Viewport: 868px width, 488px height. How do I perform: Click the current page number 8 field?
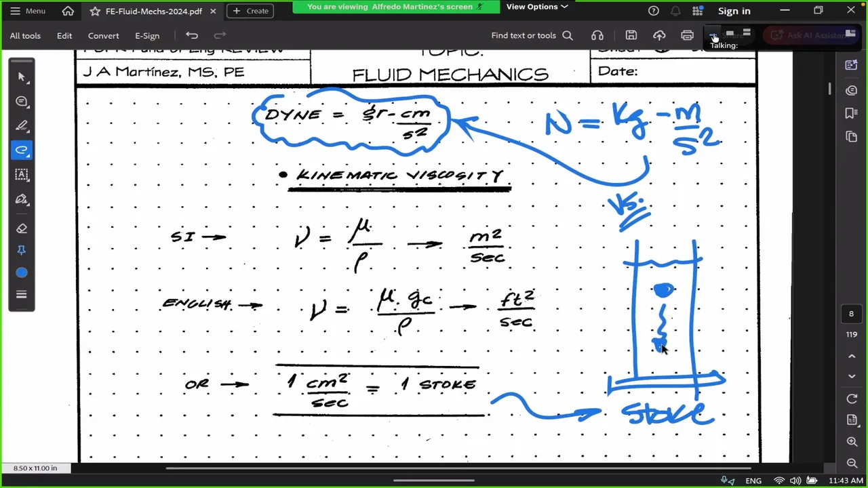pos(852,314)
